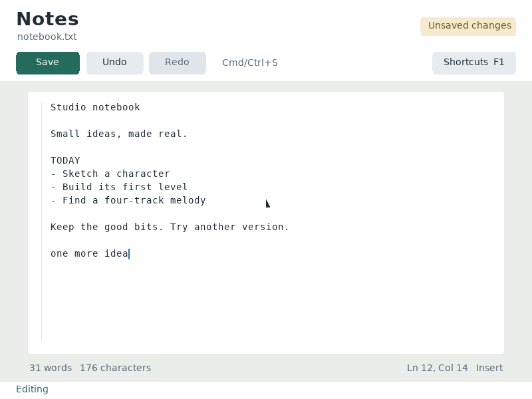The image size is (532, 399).
Task: Click the line 'Small ideas, made real.'
Action: pos(119,134)
